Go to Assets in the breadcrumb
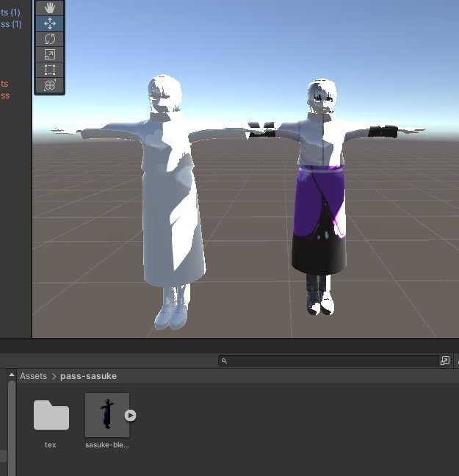This screenshot has height=476, width=459. click(33, 376)
